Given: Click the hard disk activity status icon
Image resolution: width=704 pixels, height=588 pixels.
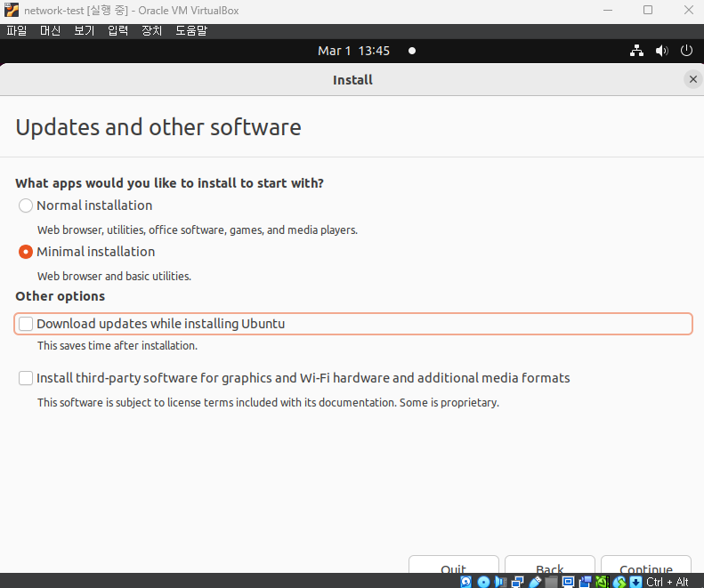Looking at the screenshot, I should coord(466,582).
